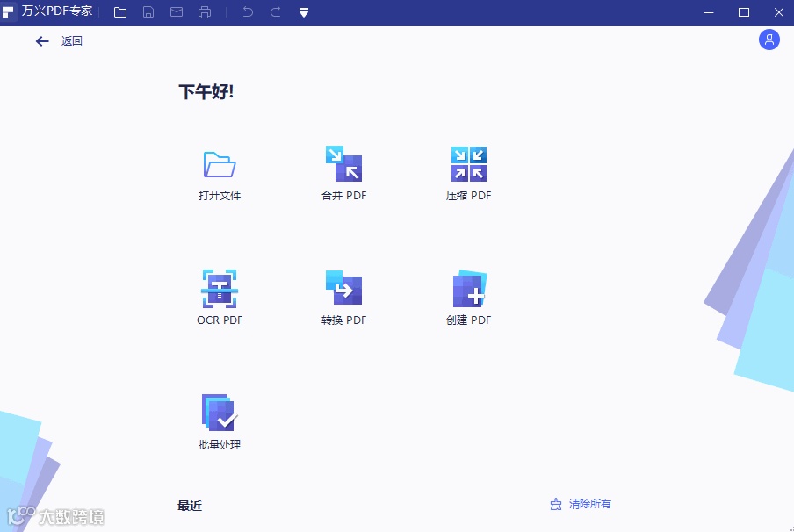Open the 批量处理 batch process icon
794x532 pixels.
point(220,413)
